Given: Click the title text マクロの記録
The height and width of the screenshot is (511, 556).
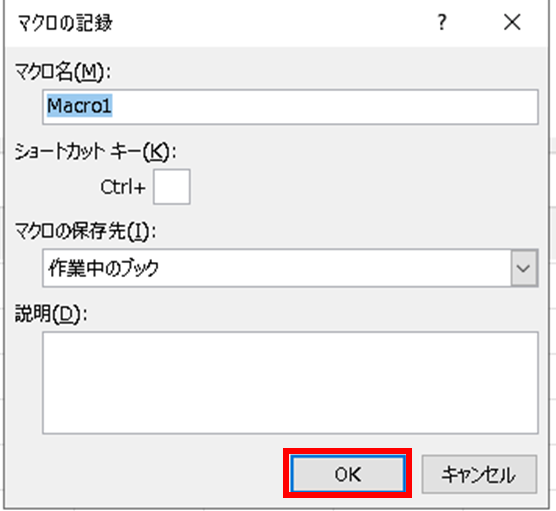Looking at the screenshot, I should click(x=65, y=23).
